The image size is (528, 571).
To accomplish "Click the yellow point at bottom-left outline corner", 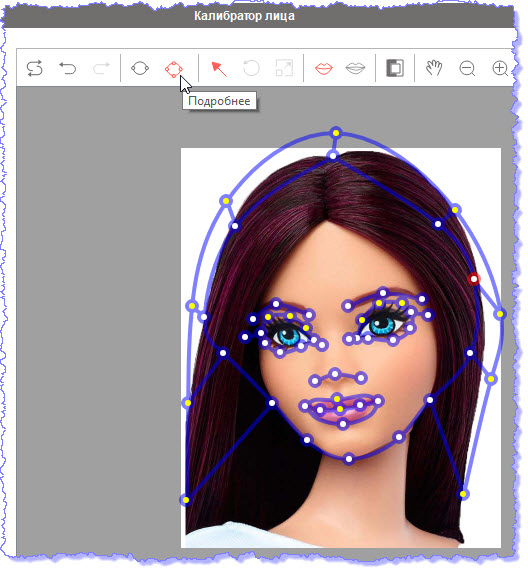I will coord(186,500).
